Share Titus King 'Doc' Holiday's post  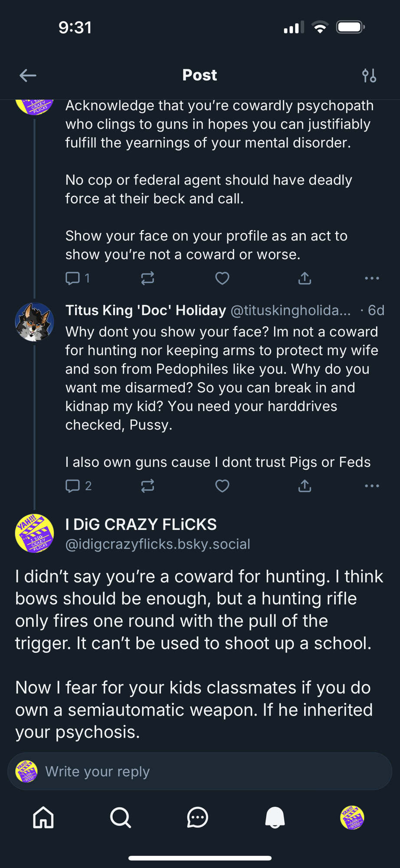[305, 486]
